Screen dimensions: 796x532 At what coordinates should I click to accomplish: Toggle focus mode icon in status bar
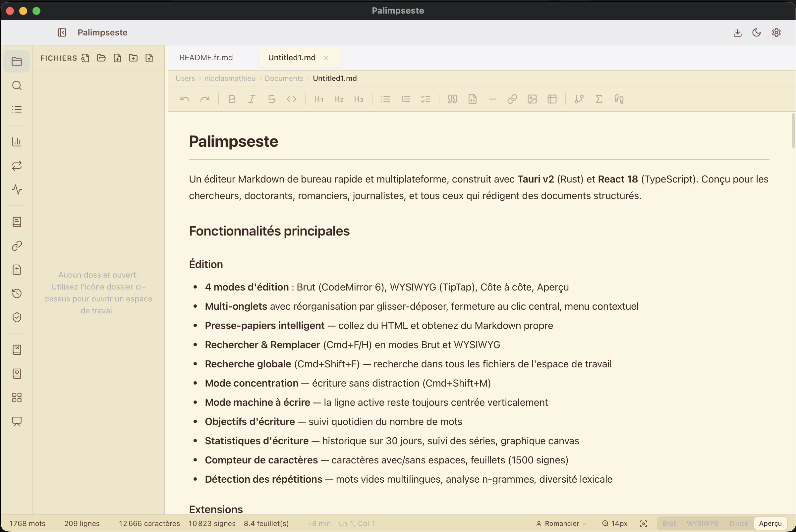click(644, 523)
